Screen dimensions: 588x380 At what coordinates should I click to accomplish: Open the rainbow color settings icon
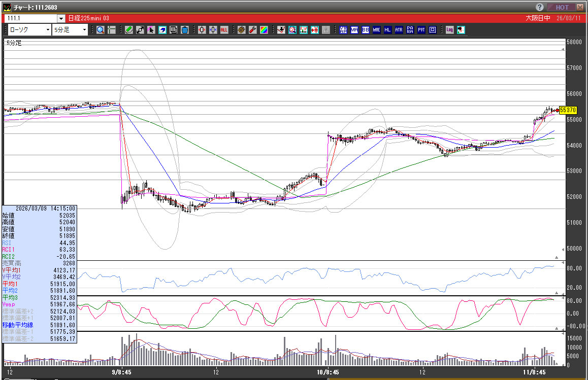[264, 30]
